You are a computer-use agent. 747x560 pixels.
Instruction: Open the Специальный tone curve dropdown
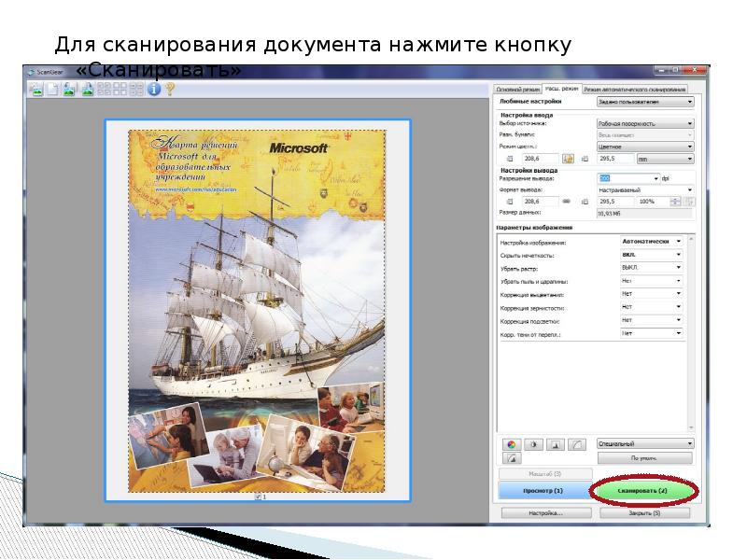645,444
